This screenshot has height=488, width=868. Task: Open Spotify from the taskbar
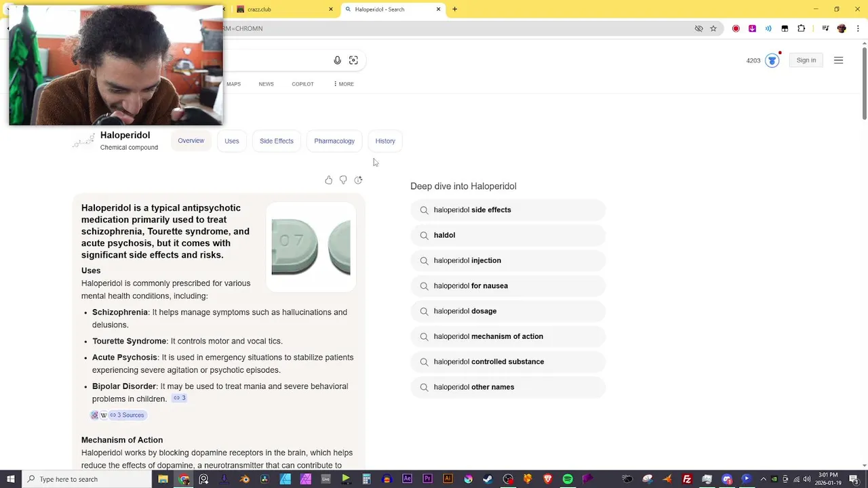[x=568, y=479]
